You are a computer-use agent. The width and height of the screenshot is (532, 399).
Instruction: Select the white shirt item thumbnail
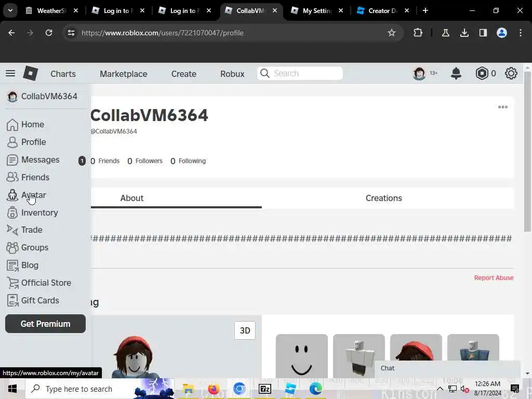click(x=358, y=356)
